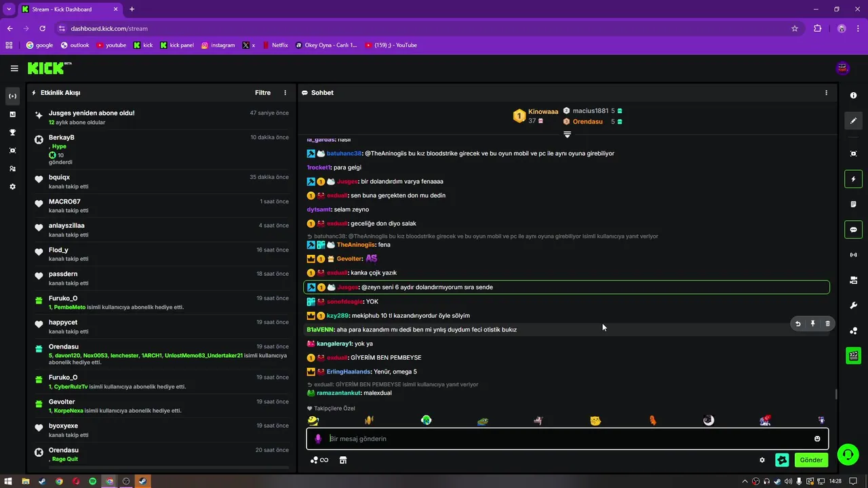This screenshot has width=868, height=488.
Task: Open Etkinlik Akışı three-dot options
Action: point(285,93)
